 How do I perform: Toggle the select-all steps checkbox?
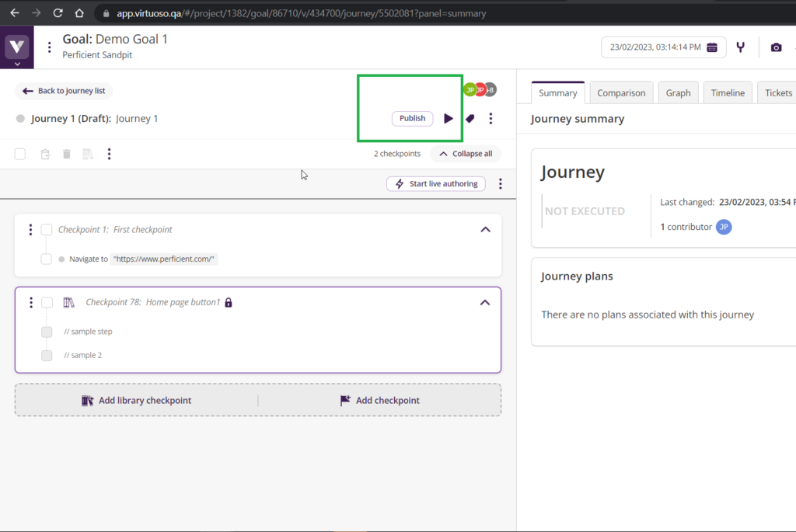[20, 154]
